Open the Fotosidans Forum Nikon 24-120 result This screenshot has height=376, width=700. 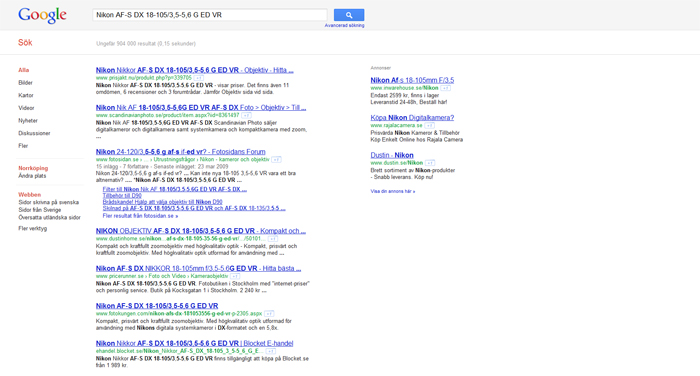[x=180, y=152]
